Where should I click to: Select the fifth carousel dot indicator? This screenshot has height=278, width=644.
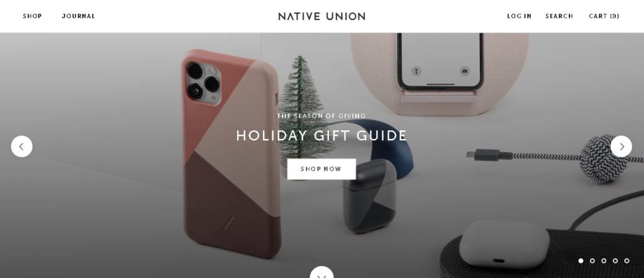(627, 261)
